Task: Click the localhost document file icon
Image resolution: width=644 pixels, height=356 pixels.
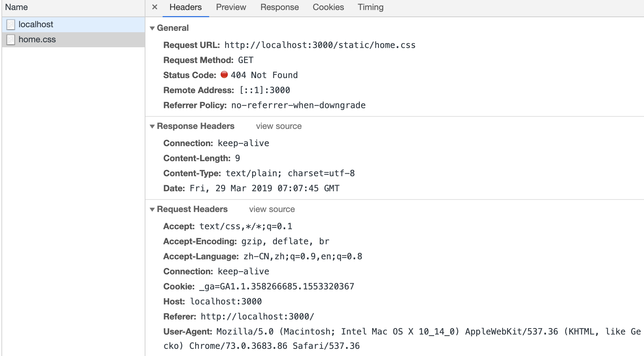Action: 11,24
